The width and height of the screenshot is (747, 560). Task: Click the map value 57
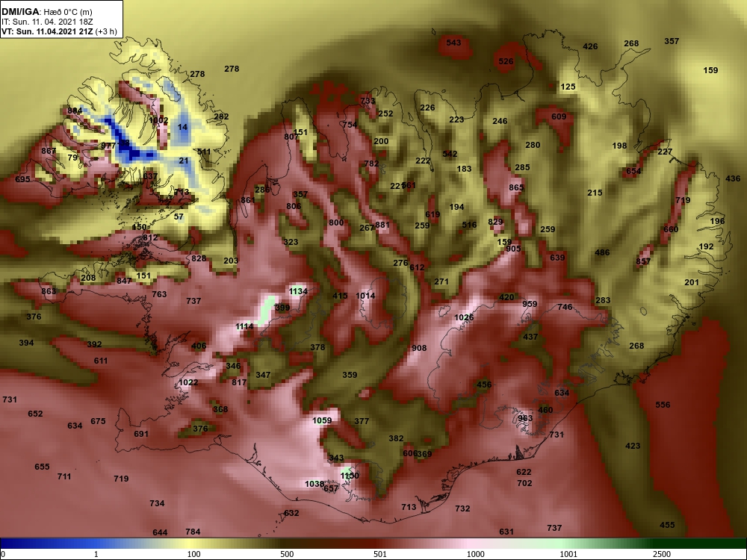[179, 217]
